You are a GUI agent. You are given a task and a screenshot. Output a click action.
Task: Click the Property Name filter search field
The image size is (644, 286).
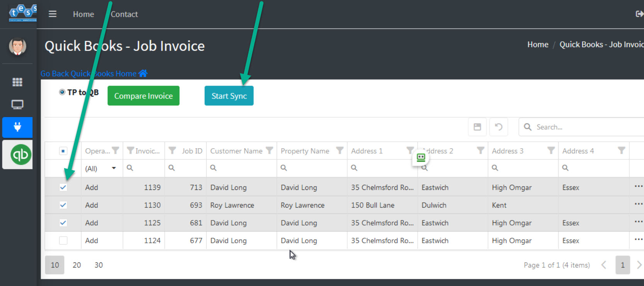point(312,168)
